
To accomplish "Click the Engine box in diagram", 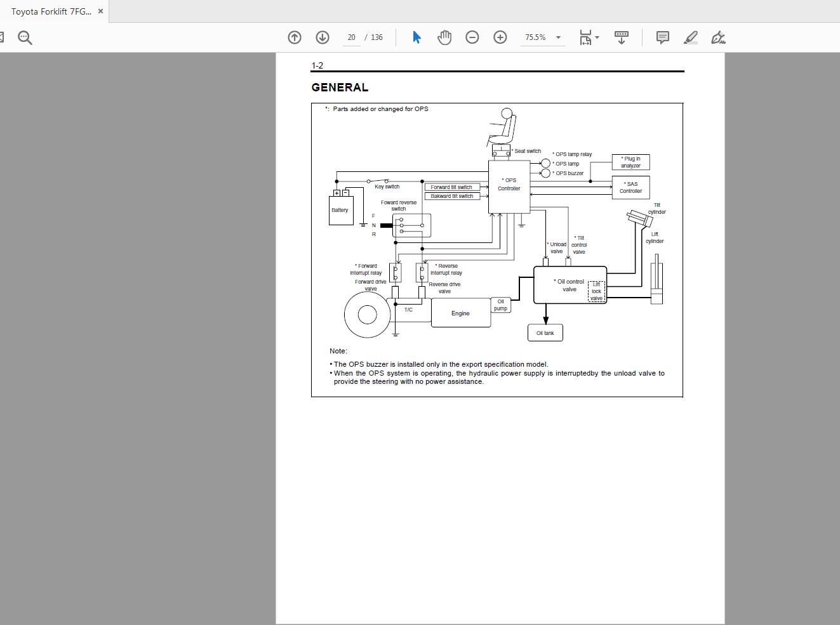I will point(461,313).
